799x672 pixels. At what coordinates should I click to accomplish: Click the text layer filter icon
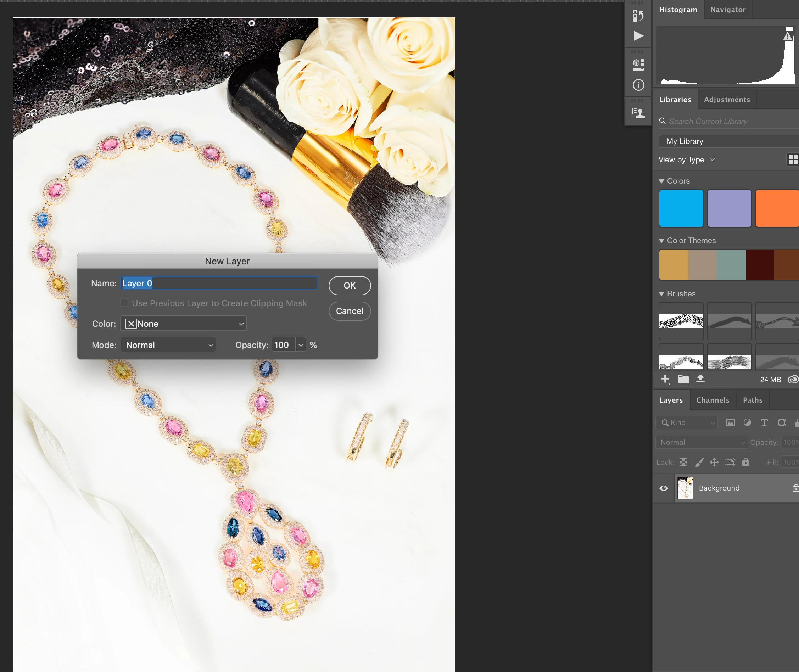click(x=764, y=422)
